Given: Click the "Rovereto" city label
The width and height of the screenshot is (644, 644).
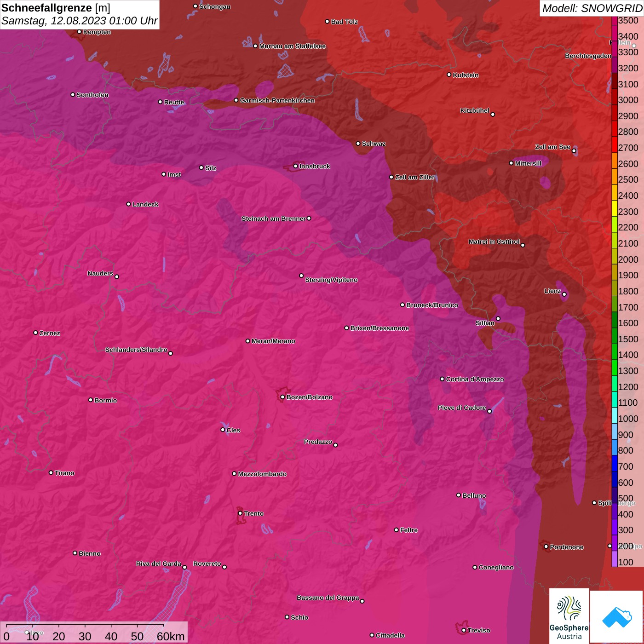Looking at the screenshot, I should click(207, 563).
